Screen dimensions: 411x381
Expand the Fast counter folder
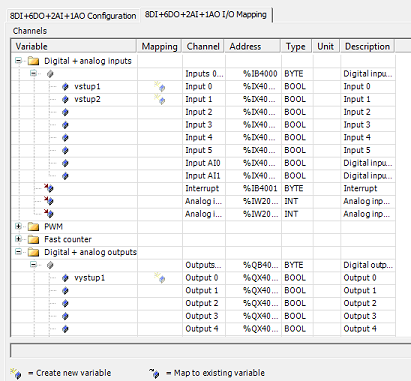click(18, 239)
